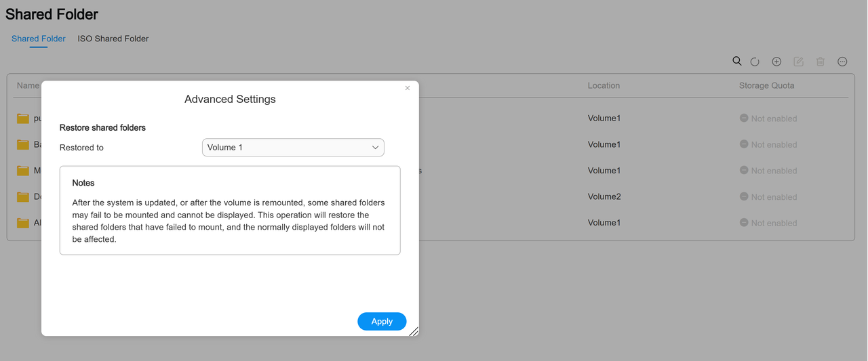Click the Location column header
Image resolution: width=868 pixels, height=361 pixels.
[x=604, y=85]
